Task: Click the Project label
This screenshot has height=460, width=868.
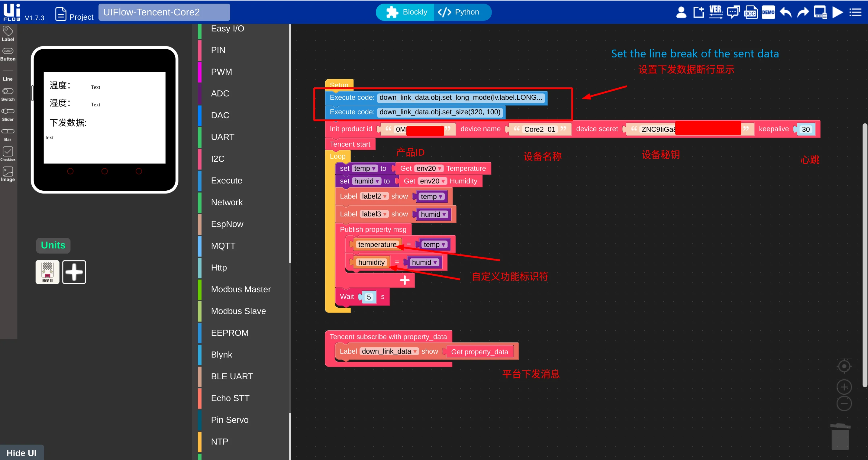Action: pos(82,17)
